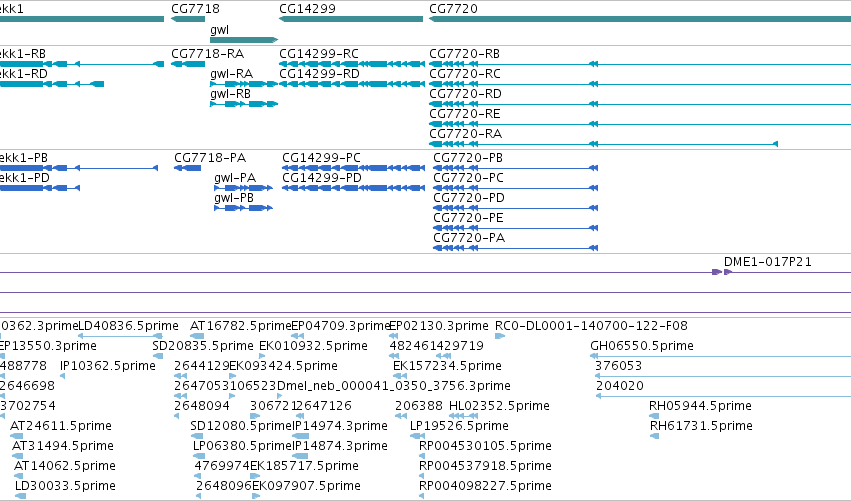Click the IP10362.5prime EST label
851x501 pixels.
point(108,366)
